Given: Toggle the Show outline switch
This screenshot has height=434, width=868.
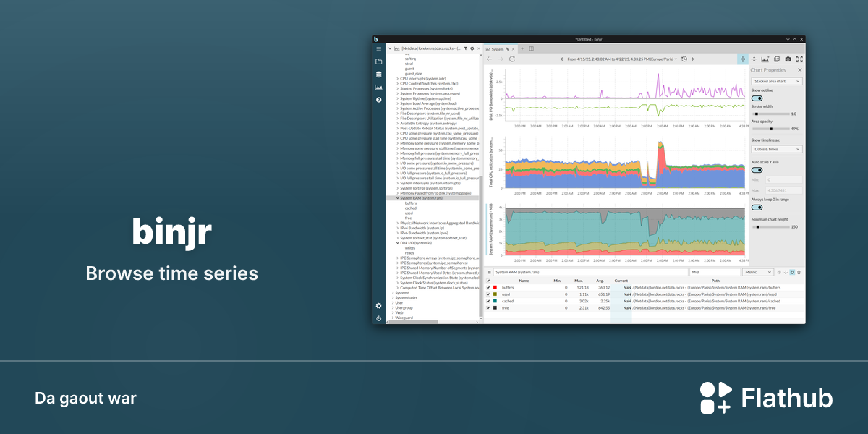Looking at the screenshot, I should pos(757,98).
